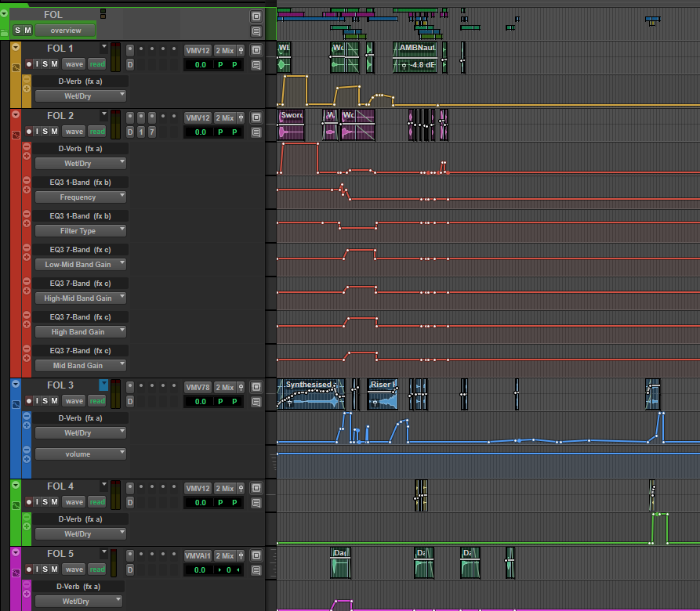
Task: Solo the FOL 4 track
Action: coord(45,502)
